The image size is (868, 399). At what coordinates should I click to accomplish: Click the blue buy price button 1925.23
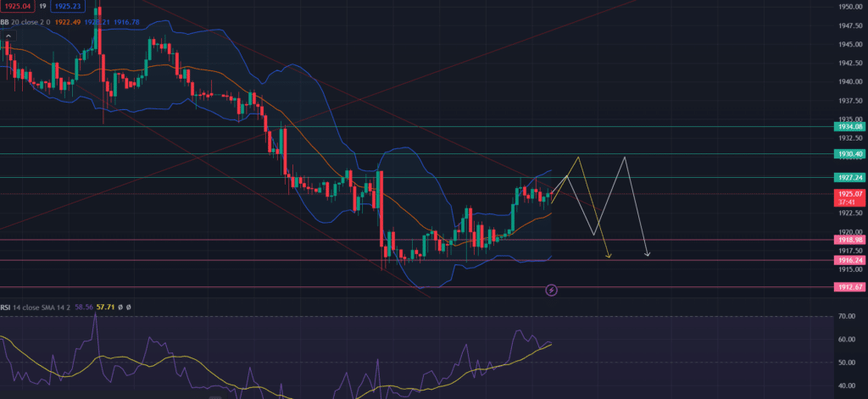coord(66,7)
